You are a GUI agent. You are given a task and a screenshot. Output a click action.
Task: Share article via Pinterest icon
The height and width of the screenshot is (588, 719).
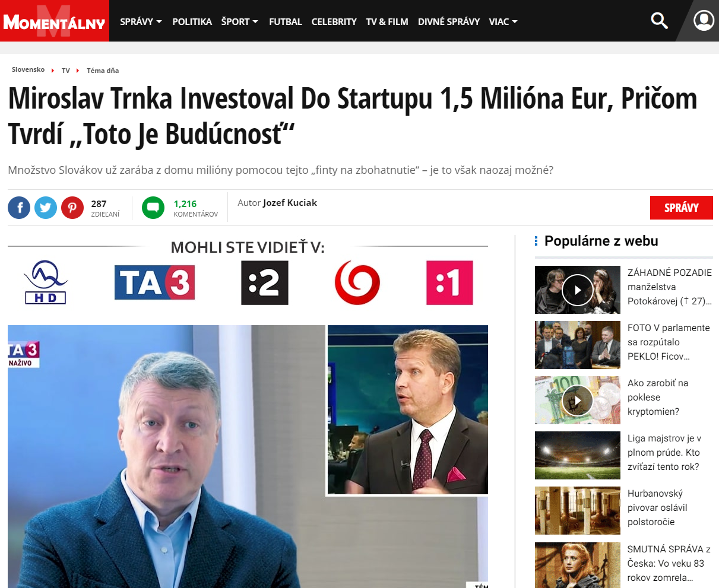tap(72, 208)
